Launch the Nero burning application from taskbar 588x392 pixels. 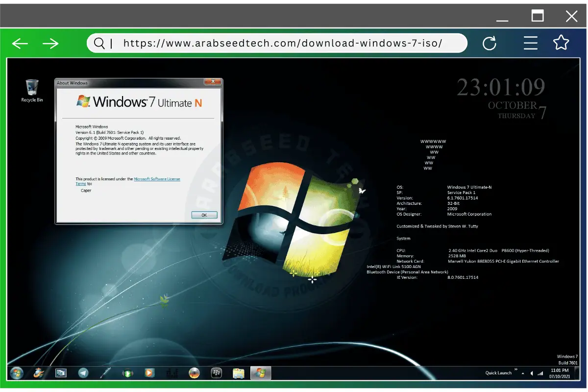tap(195, 373)
